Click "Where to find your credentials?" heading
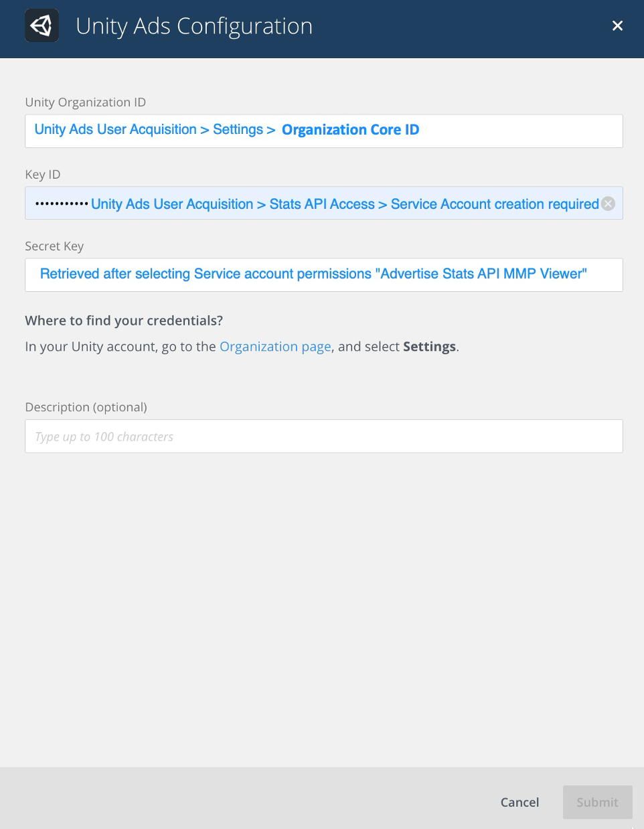The width and height of the screenshot is (644, 829). click(x=124, y=321)
